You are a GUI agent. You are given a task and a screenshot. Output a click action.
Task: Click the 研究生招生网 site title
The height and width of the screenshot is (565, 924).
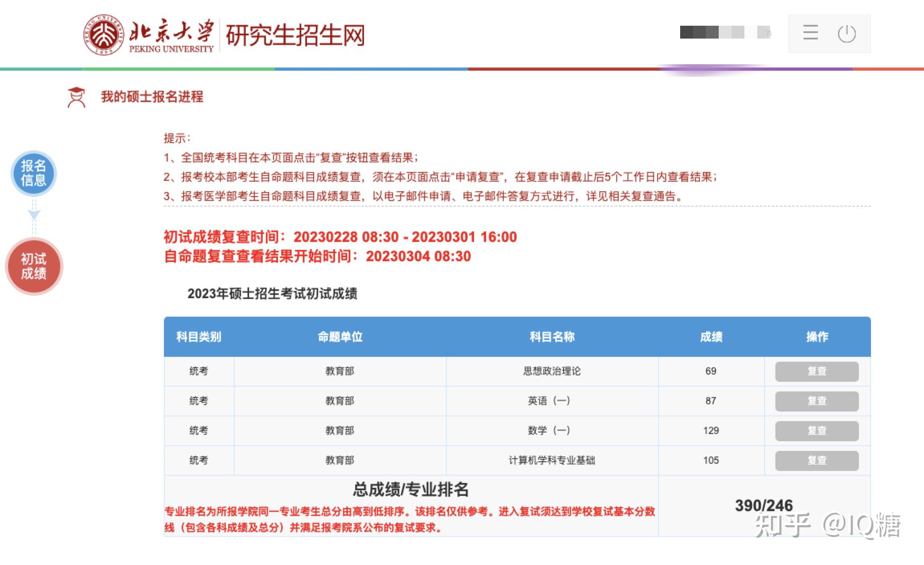point(295,35)
